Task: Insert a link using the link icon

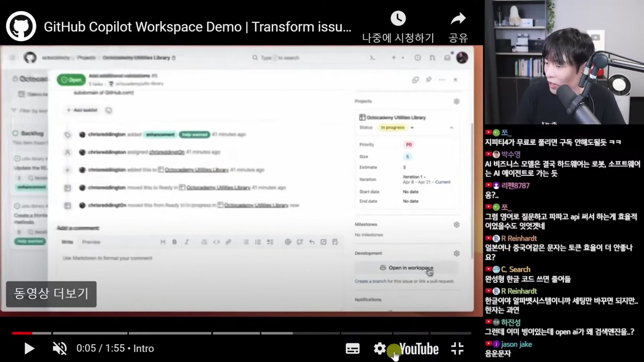Action: 229,242
